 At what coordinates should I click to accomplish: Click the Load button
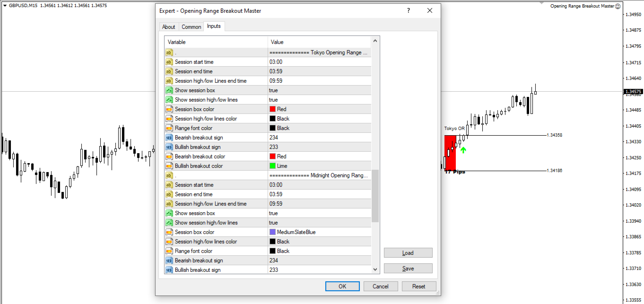click(x=408, y=253)
